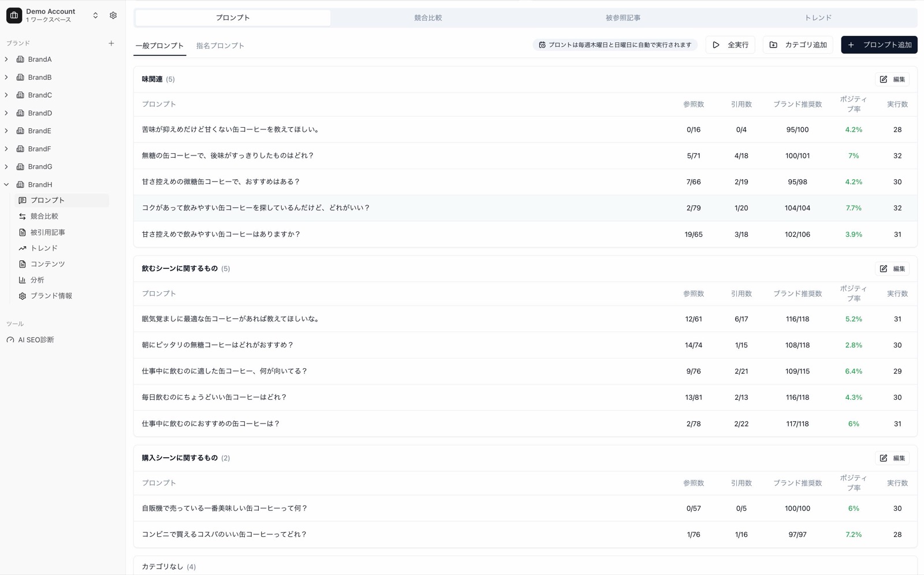924x575 pixels.
Task: Edit the 飲むシーンに関するもの category
Action: point(892,269)
